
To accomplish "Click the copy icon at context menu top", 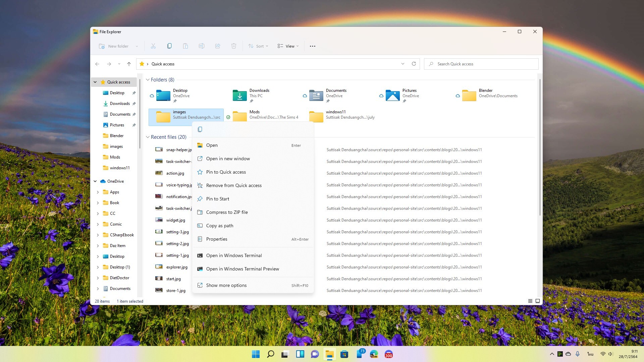I will (x=200, y=129).
